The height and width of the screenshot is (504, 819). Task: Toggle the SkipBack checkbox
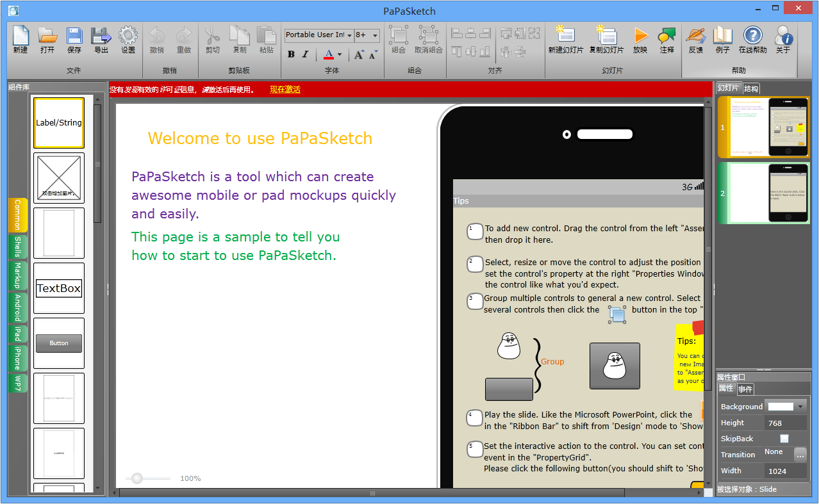[784, 439]
